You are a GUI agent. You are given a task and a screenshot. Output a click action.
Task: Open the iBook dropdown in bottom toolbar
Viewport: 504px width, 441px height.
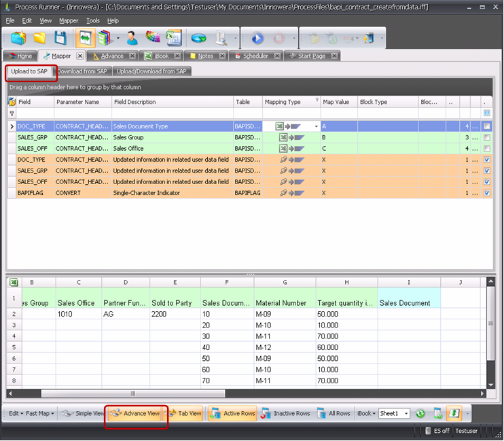366,413
